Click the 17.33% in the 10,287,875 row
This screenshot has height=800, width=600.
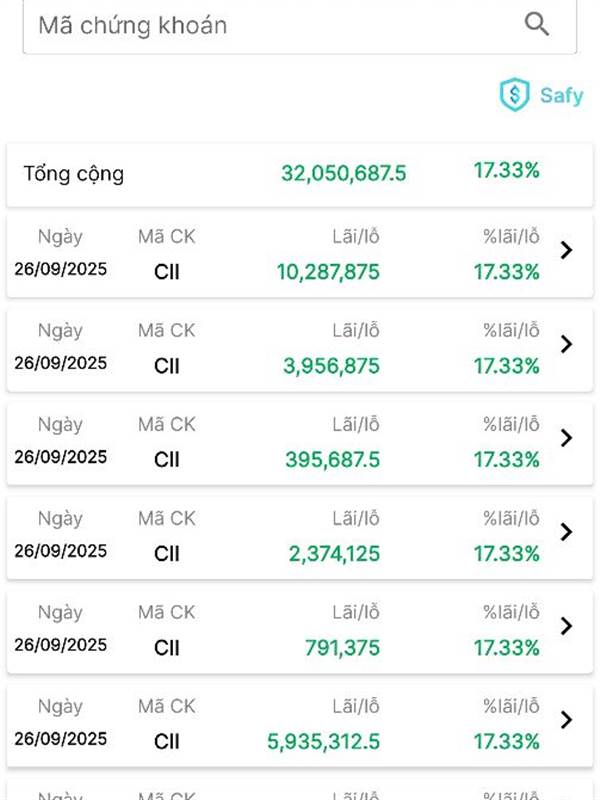click(x=506, y=271)
